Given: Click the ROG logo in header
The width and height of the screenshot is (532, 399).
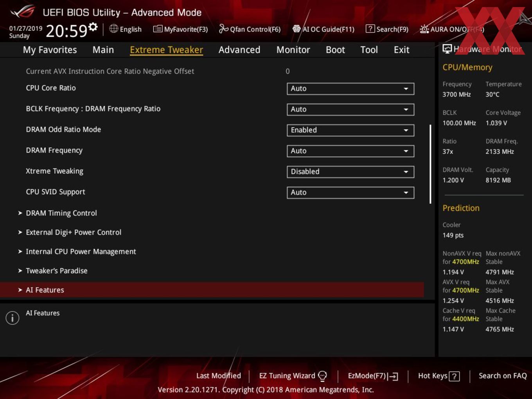Looking at the screenshot, I should 22,12.
